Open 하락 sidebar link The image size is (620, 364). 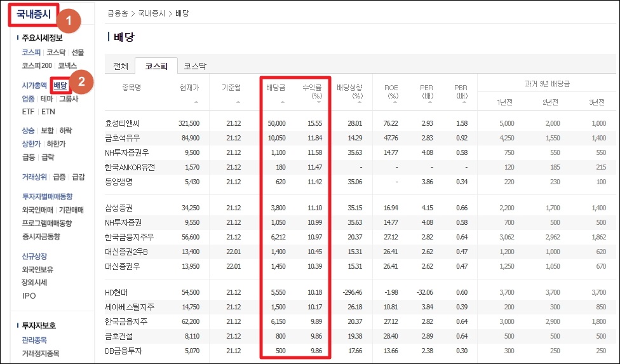click(65, 130)
